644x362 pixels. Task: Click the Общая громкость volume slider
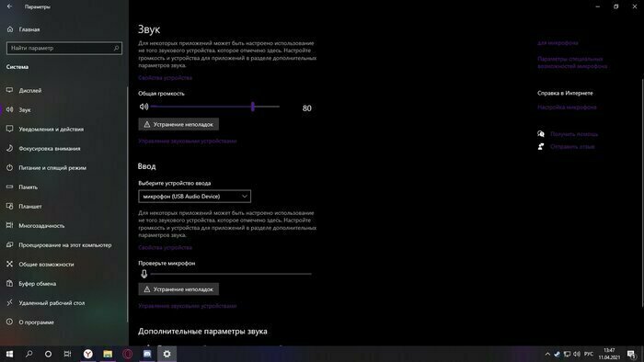[214, 107]
